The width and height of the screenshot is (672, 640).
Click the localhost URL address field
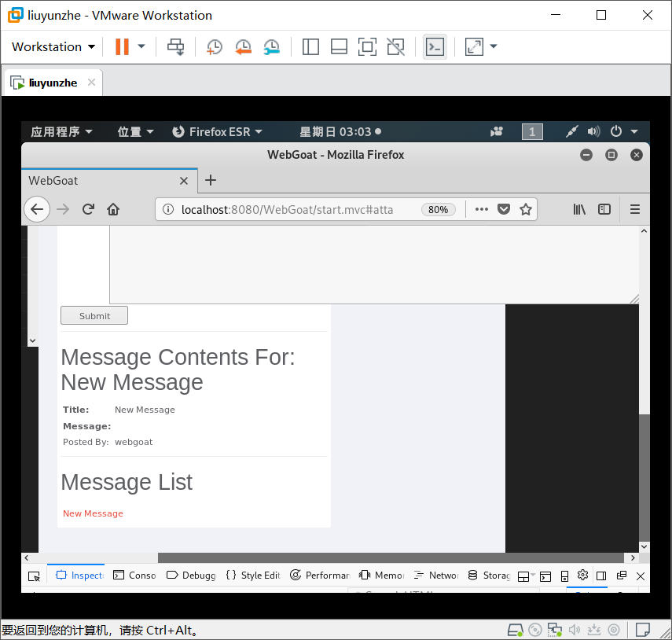287,209
